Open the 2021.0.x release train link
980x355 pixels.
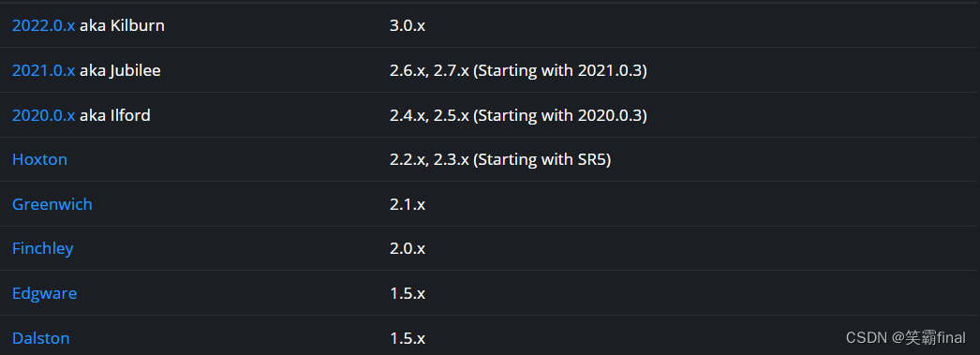(44, 70)
